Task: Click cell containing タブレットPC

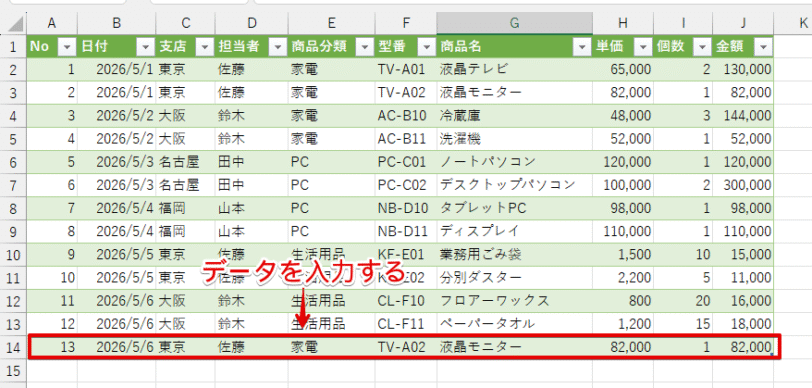Action: pos(515,208)
